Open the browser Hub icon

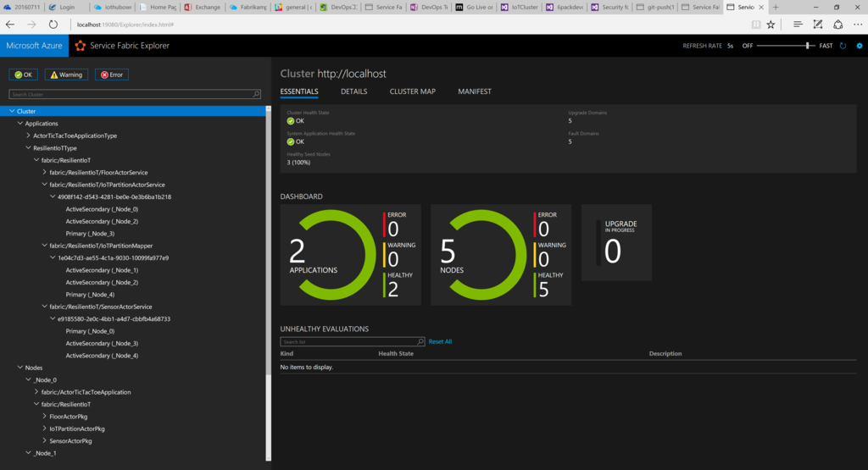[798, 25]
